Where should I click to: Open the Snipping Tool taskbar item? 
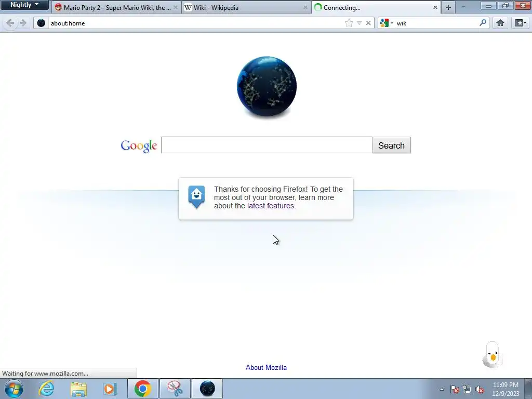(175, 389)
